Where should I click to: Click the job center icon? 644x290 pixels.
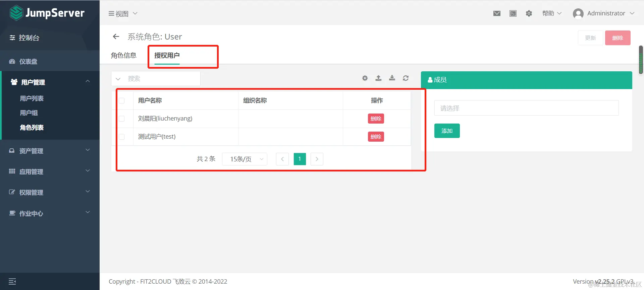12,213
